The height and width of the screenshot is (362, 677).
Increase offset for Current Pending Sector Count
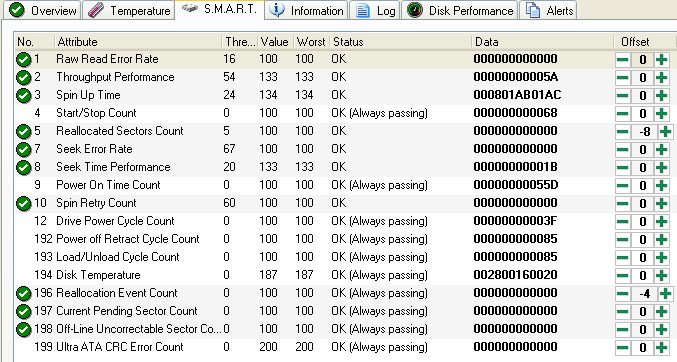click(x=661, y=311)
